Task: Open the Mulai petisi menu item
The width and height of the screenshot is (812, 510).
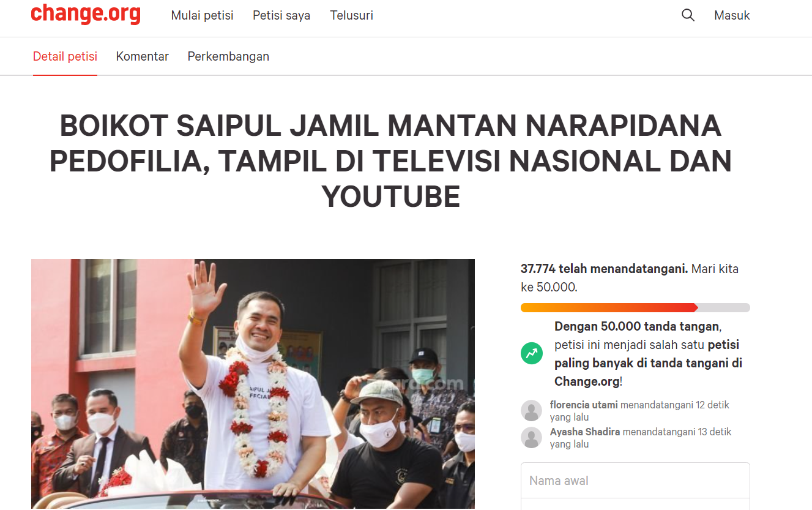Action: (203, 15)
